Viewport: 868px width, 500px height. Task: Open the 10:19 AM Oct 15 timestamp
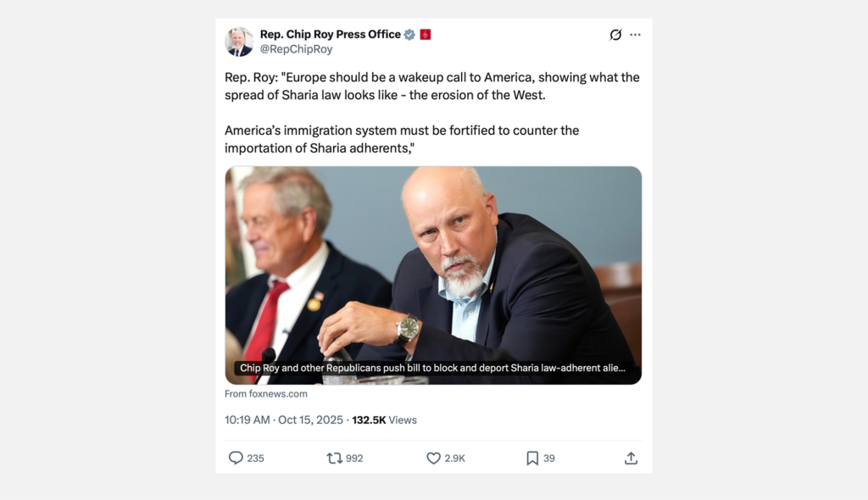[x=284, y=420]
